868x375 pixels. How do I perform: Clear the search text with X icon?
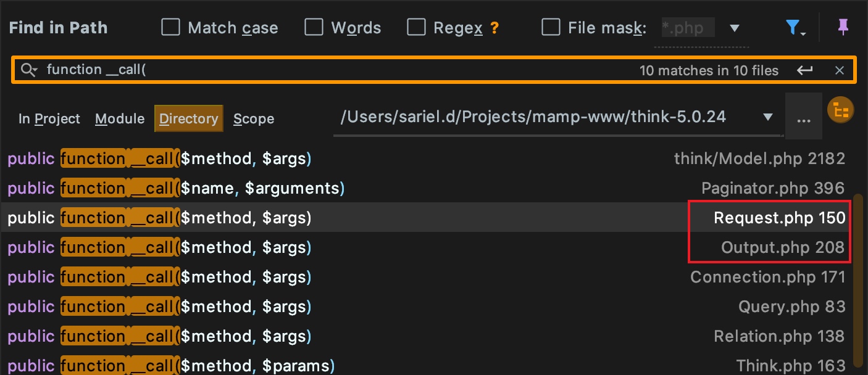pos(839,70)
